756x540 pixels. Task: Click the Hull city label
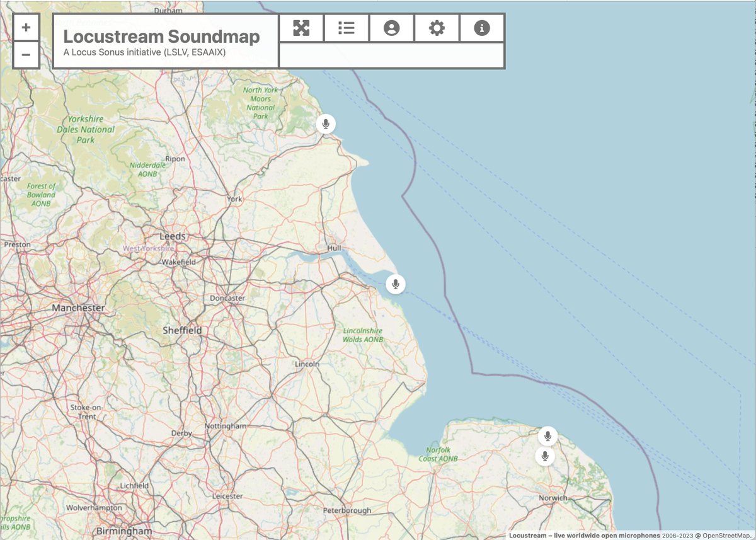334,248
